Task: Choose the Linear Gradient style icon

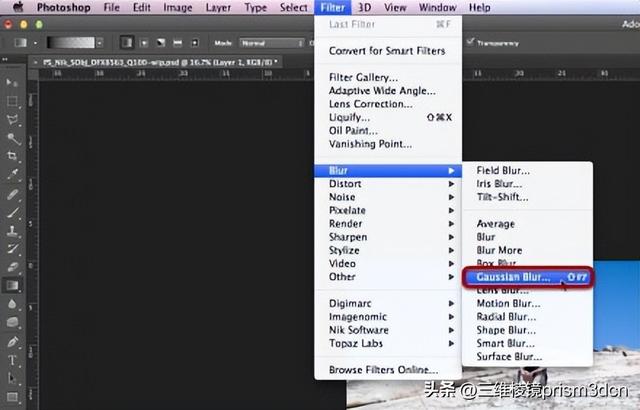Action: click(x=127, y=42)
